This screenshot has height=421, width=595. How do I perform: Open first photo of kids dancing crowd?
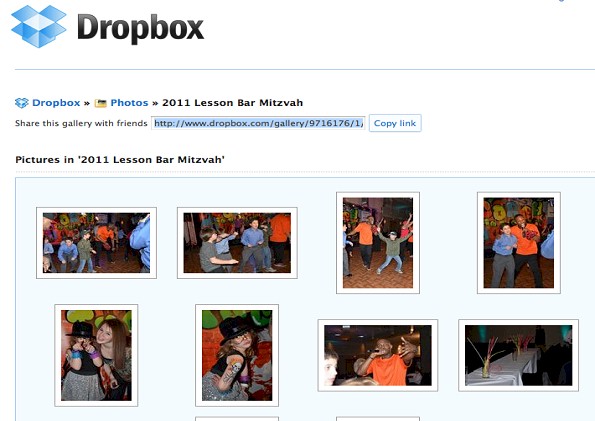pyautogui.click(x=96, y=243)
